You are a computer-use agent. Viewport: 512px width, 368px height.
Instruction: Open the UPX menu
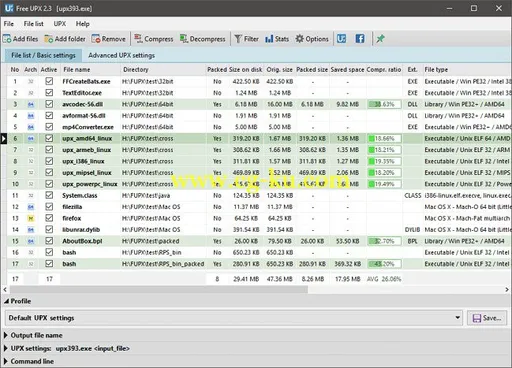[60, 24]
